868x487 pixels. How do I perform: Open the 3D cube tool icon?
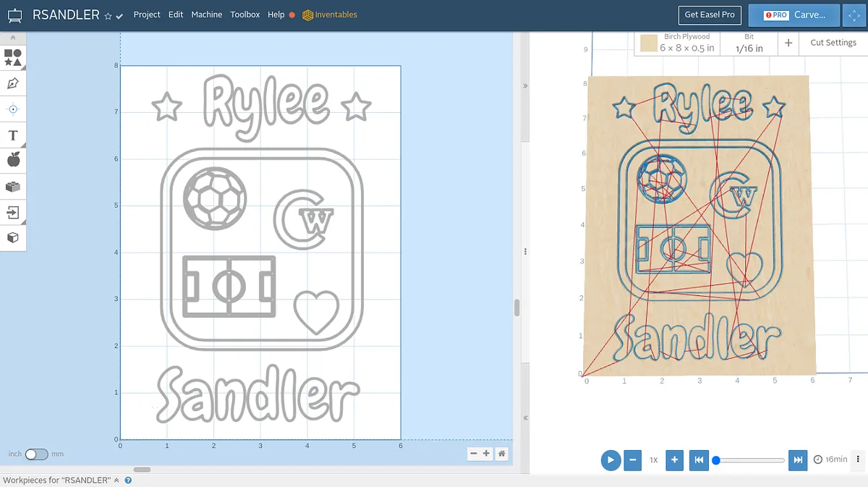coord(13,237)
